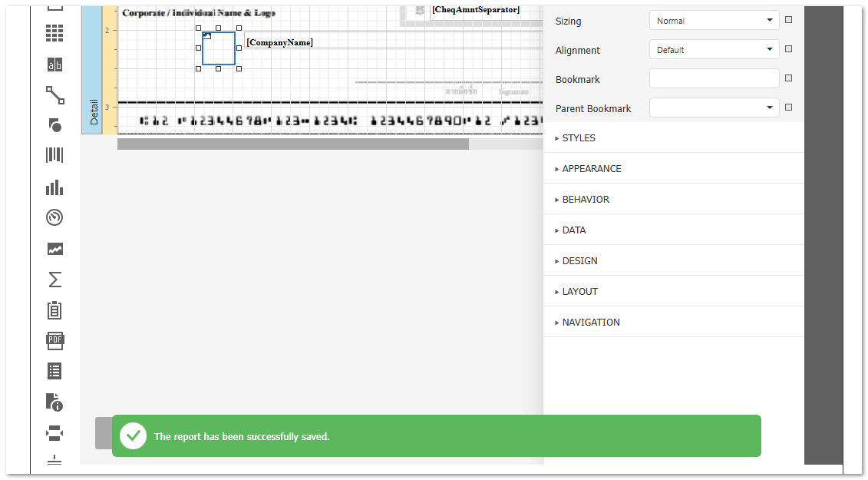868x480 pixels.
Task: Pick the PDF Content tool icon
Action: click(54, 341)
